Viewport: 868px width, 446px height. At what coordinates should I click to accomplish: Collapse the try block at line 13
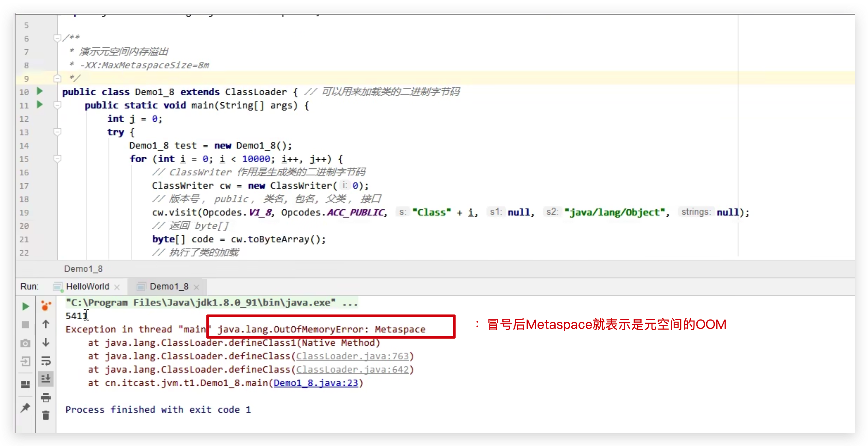click(x=57, y=132)
